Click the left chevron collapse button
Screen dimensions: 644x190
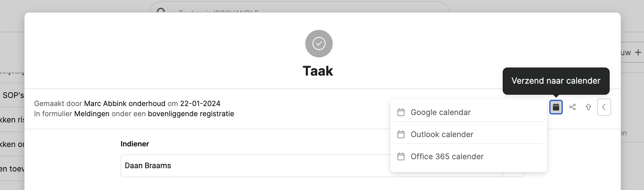click(x=604, y=107)
